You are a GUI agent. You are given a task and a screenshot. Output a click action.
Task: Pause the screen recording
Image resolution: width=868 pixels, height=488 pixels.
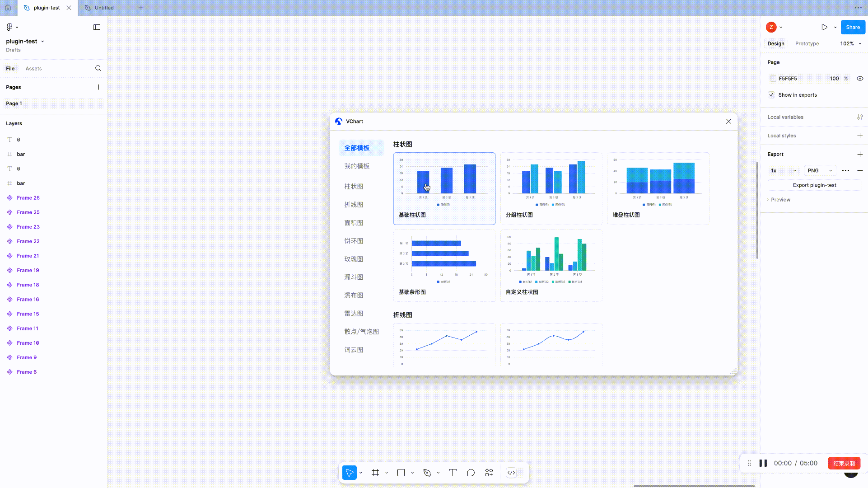[763, 463]
